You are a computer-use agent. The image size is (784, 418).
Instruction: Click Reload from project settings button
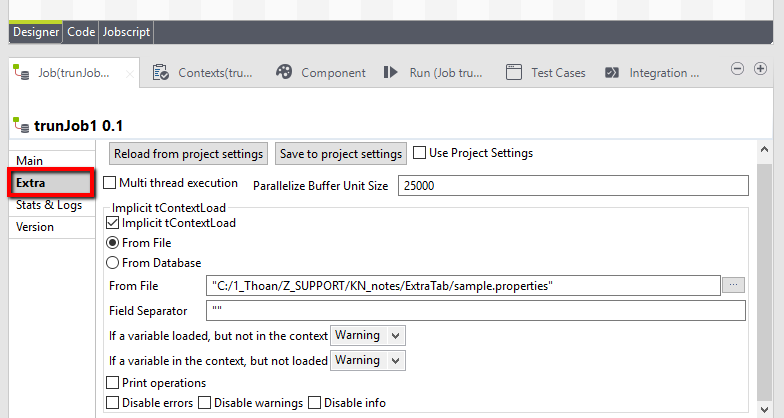click(x=189, y=154)
